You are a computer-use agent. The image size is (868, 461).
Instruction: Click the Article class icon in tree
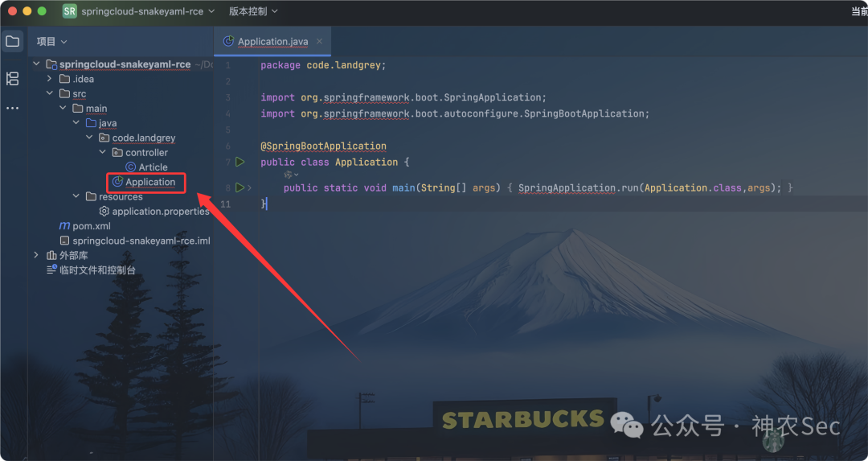pyautogui.click(x=131, y=167)
